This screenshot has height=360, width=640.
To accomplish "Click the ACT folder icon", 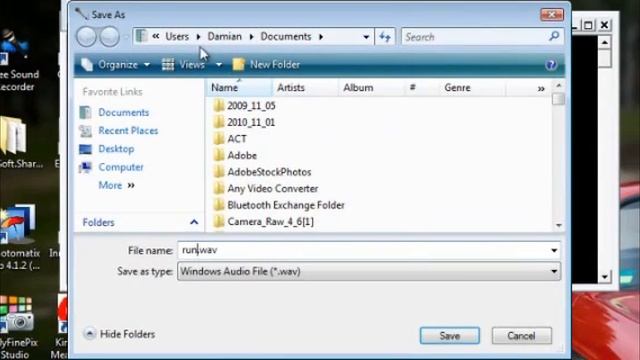I will (219, 139).
